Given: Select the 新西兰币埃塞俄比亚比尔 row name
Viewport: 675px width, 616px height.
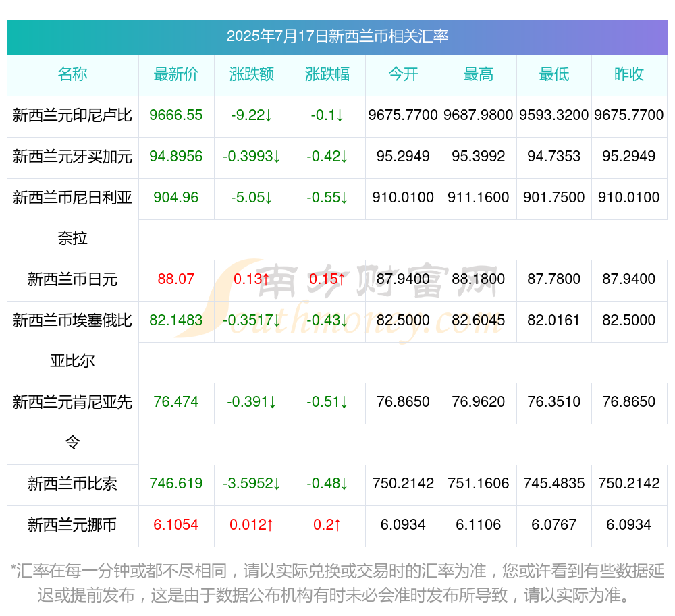Looking at the screenshot, I should click(72, 341).
